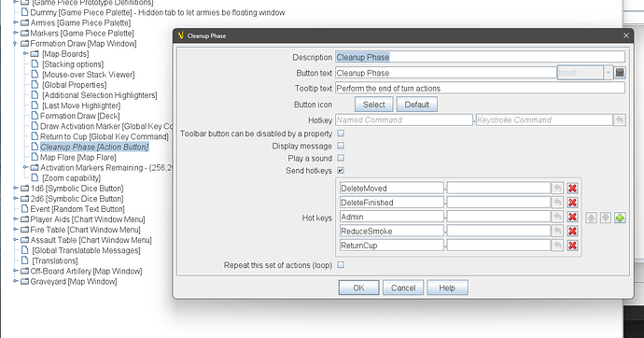Expand the 1d6 Symbolic Dice Button node
Viewport: 644px width, 338px height.
(15, 188)
